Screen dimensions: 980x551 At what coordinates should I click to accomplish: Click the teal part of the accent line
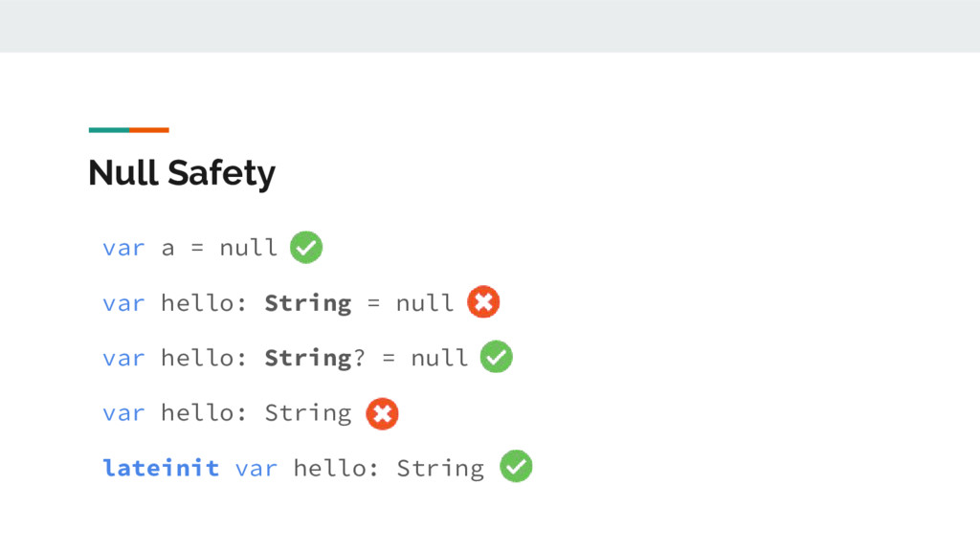[x=109, y=130]
